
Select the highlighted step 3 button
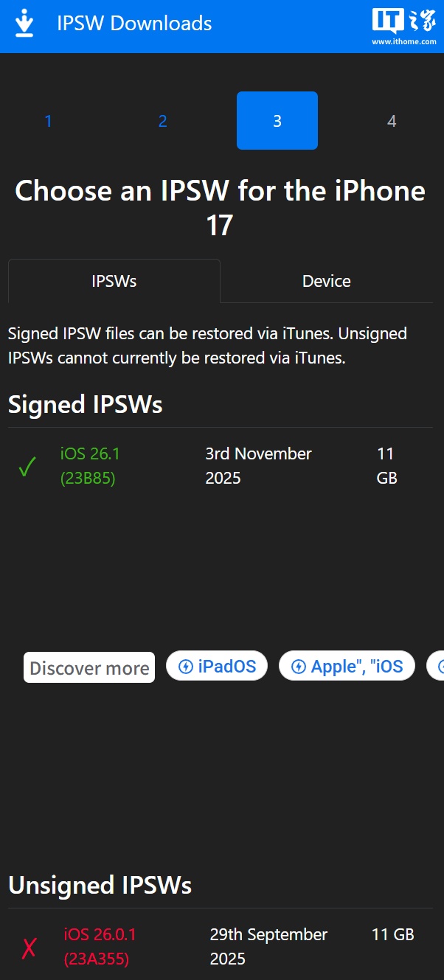277,121
